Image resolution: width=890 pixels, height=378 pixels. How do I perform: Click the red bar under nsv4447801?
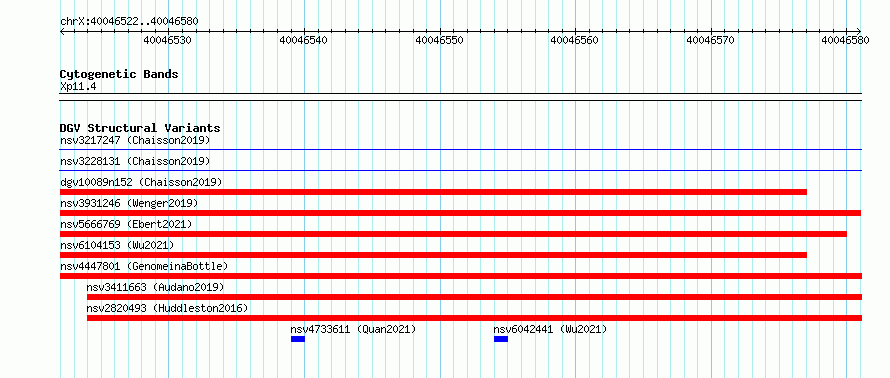460,276
